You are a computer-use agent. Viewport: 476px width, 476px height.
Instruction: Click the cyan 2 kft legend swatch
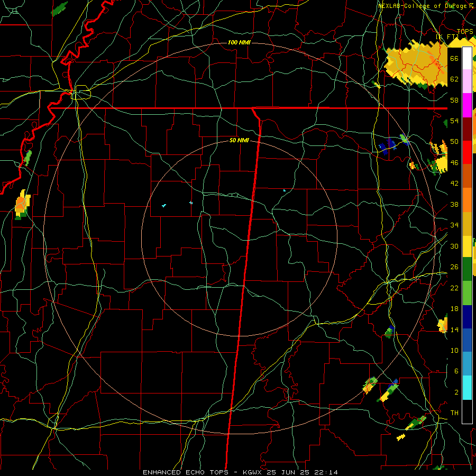[x=467, y=388]
